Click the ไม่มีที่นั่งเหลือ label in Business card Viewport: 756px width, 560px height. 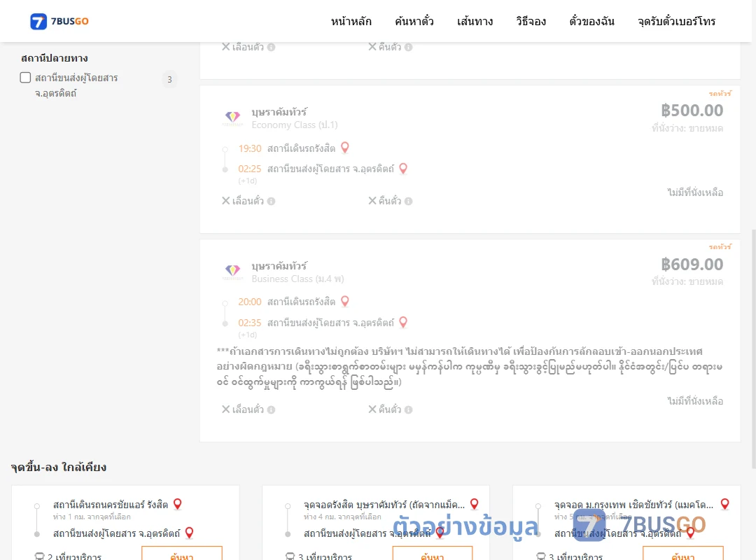(x=695, y=401)
